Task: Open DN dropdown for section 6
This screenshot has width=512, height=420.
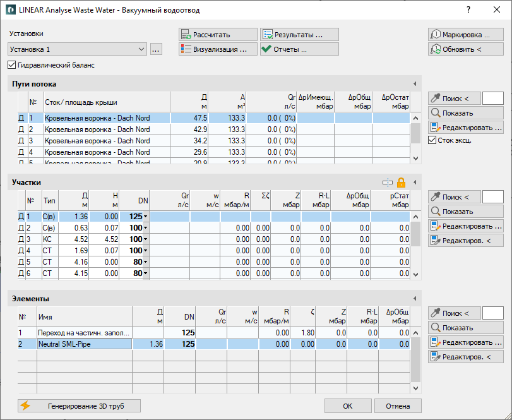Action: [x=145, y=273]
